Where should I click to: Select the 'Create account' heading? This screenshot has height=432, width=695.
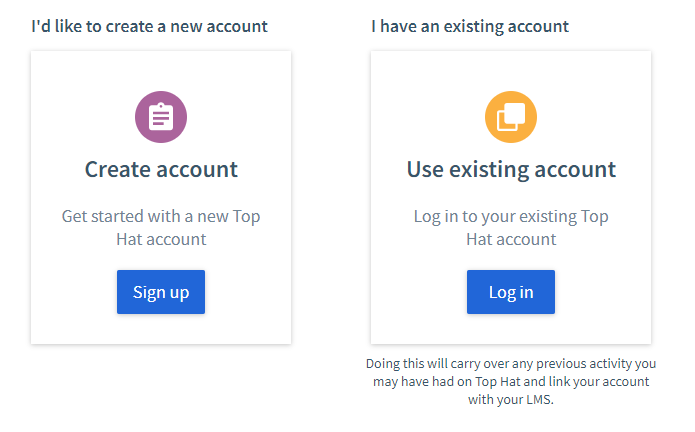tap(161, 169)
